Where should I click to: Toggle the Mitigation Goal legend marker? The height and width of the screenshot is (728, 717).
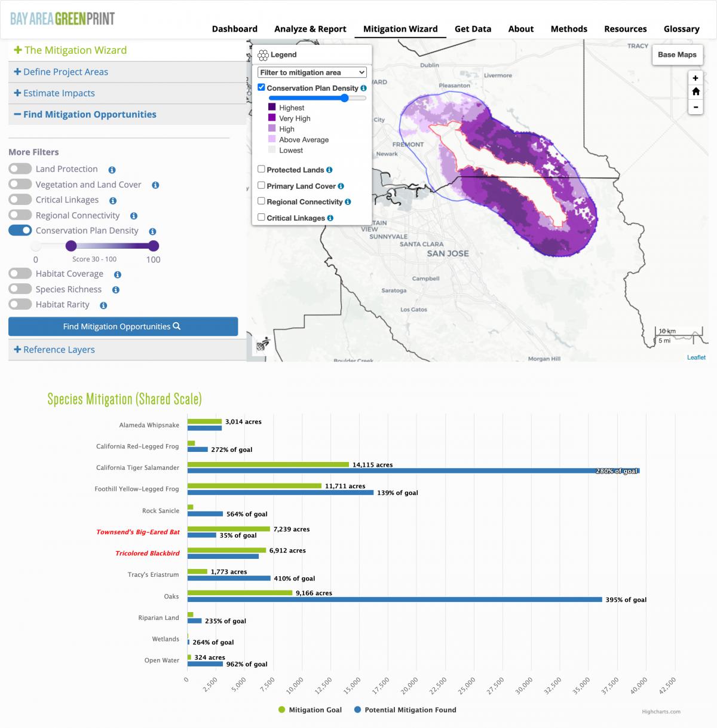[281, 710]
